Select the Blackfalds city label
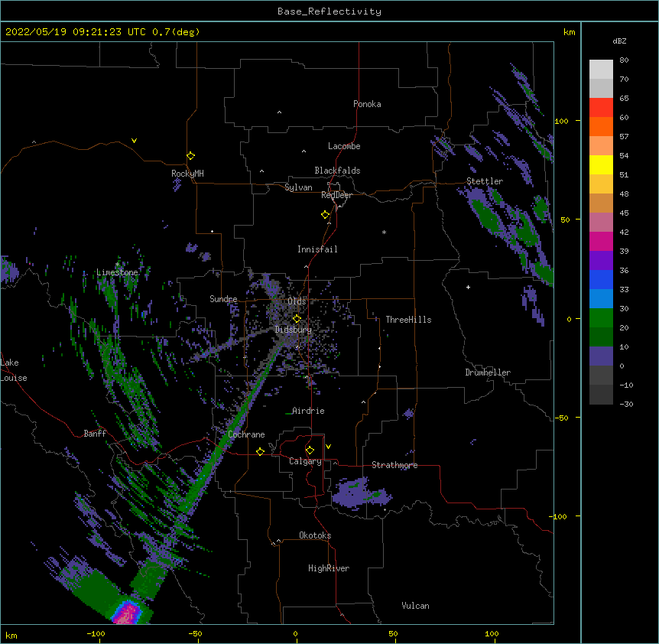The image size is (659, 644). (x=337, y=171)
